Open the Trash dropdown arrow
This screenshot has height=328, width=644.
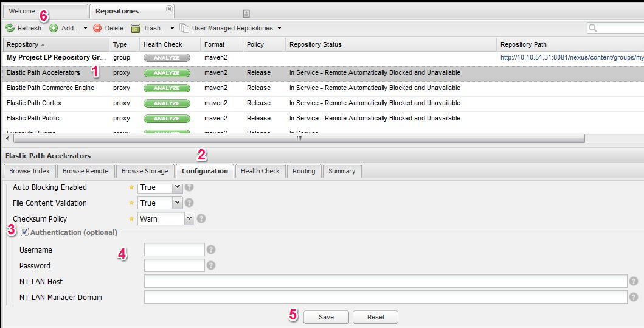pos(173,29)
